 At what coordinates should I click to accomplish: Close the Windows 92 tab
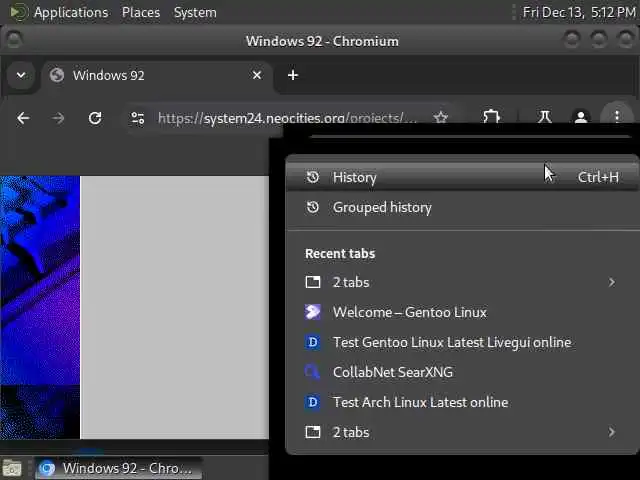point(257,75)
